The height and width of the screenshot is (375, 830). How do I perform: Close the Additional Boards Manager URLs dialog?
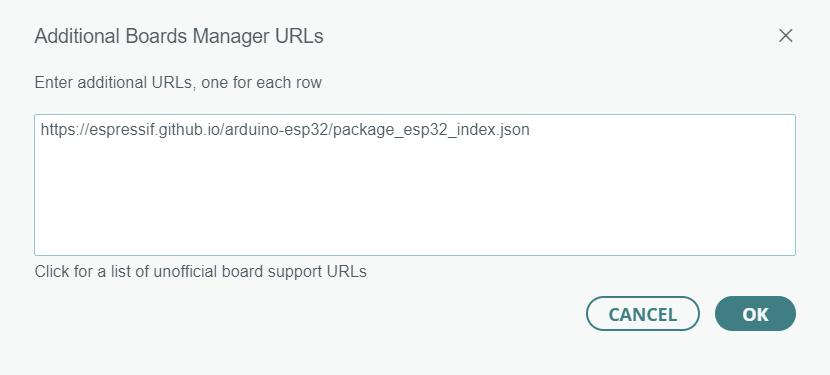[x=786, y=35]
